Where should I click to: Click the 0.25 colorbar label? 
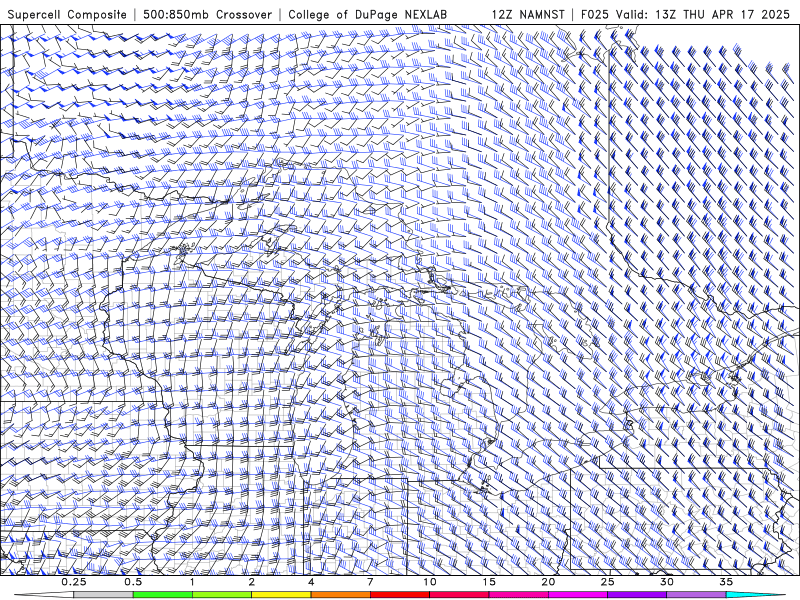click(x=74, y=582)
